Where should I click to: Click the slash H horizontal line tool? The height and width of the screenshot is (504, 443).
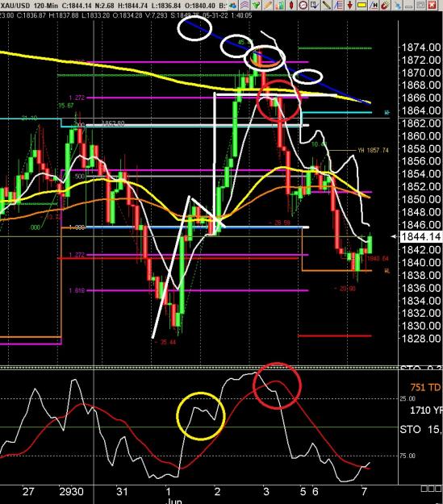point(374,5)
